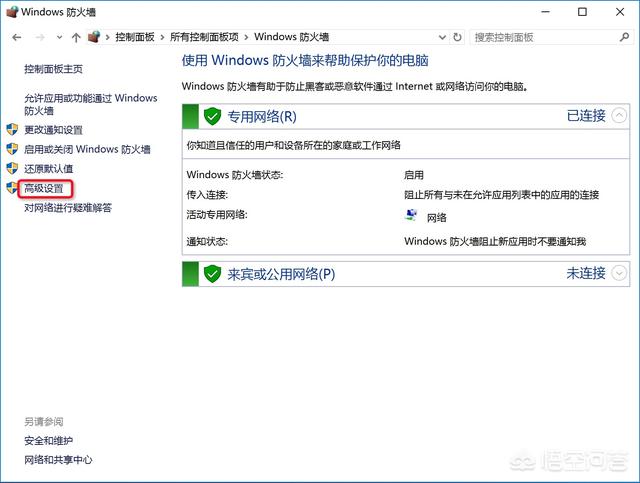The height and width of the screenshot is (483, 640).
Task: Click green shield icon for 来宾或公用网络
Action: pos(212,274)
